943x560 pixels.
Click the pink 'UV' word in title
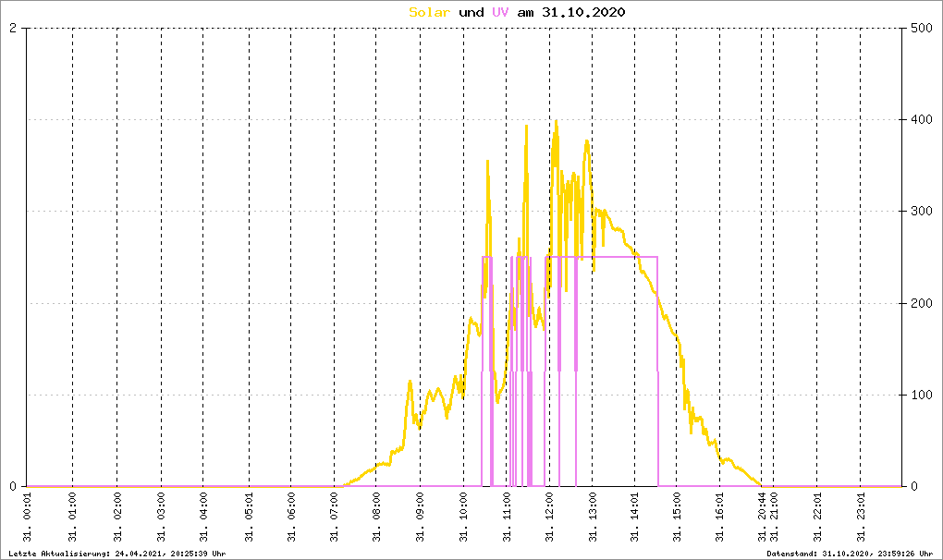click(500, 12)
